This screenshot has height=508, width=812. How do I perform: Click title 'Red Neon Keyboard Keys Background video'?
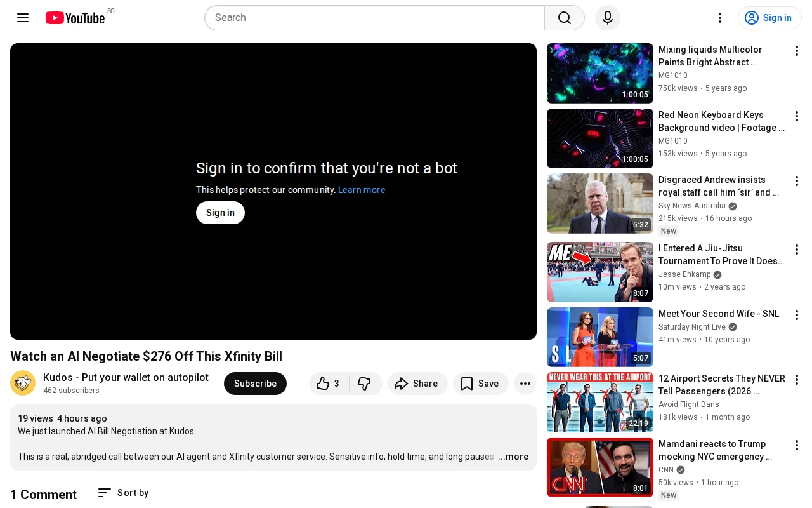[x=721, y=121]
